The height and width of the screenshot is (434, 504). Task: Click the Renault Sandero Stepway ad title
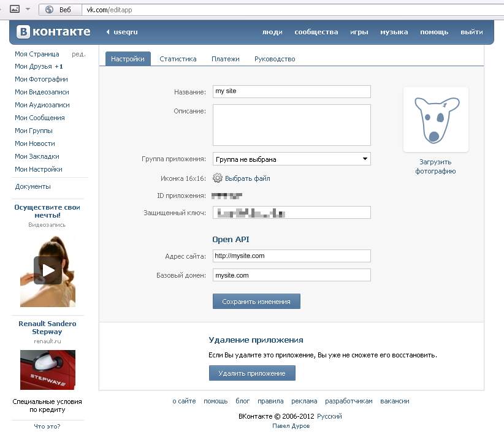click(x=47, y=327)
